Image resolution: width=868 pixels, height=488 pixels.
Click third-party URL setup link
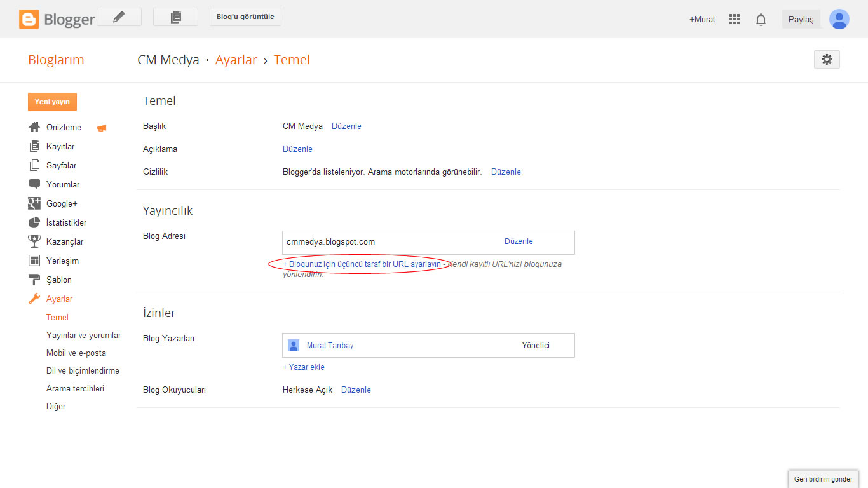point(362,264)
